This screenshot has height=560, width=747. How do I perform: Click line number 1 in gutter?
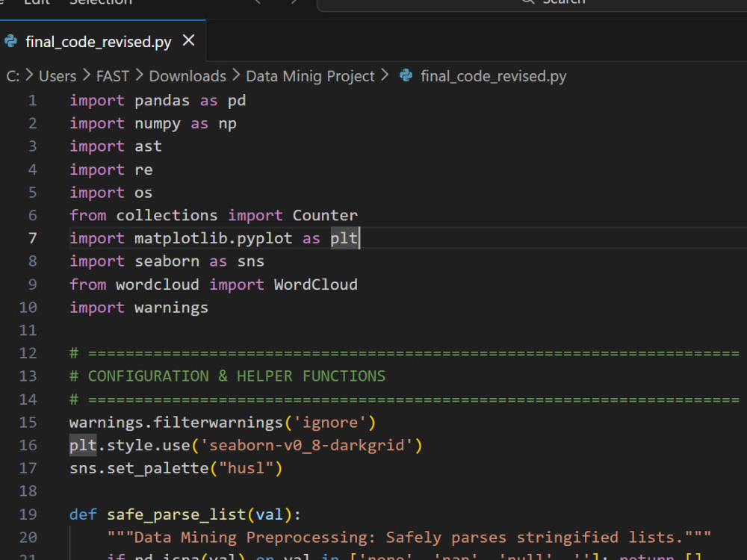pyautogui.click(x=32, y=101)
